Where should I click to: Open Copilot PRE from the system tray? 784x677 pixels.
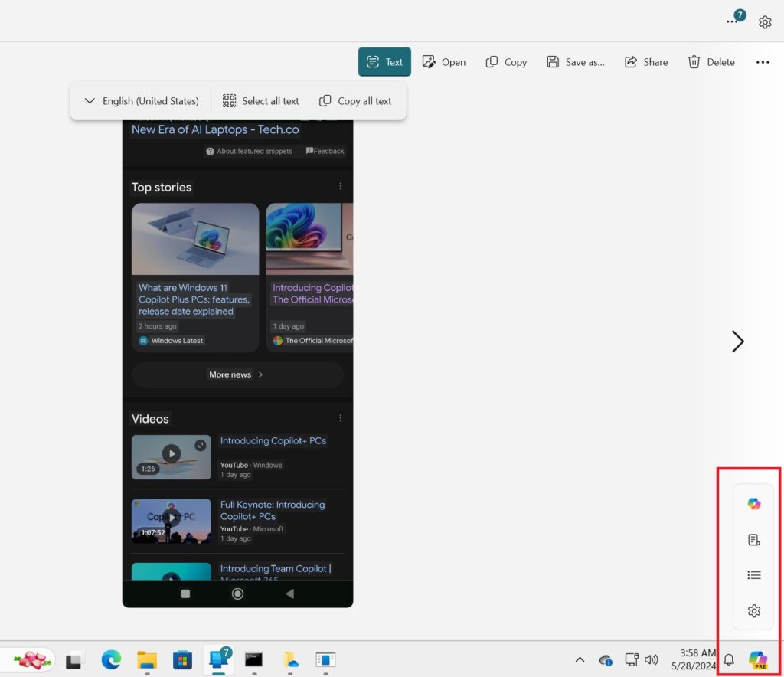point(758,659)
